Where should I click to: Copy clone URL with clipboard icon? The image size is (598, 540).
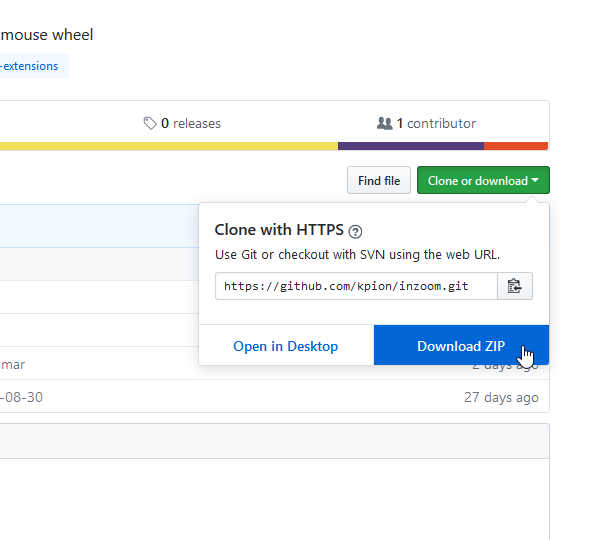(x=515, y=286)
